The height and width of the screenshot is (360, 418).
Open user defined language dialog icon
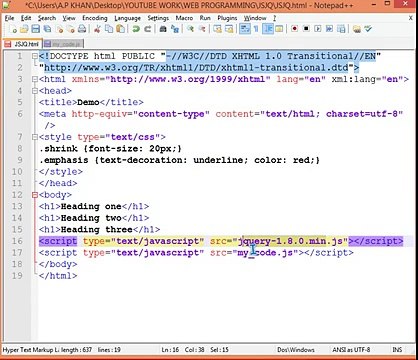[x=279, y=29]
